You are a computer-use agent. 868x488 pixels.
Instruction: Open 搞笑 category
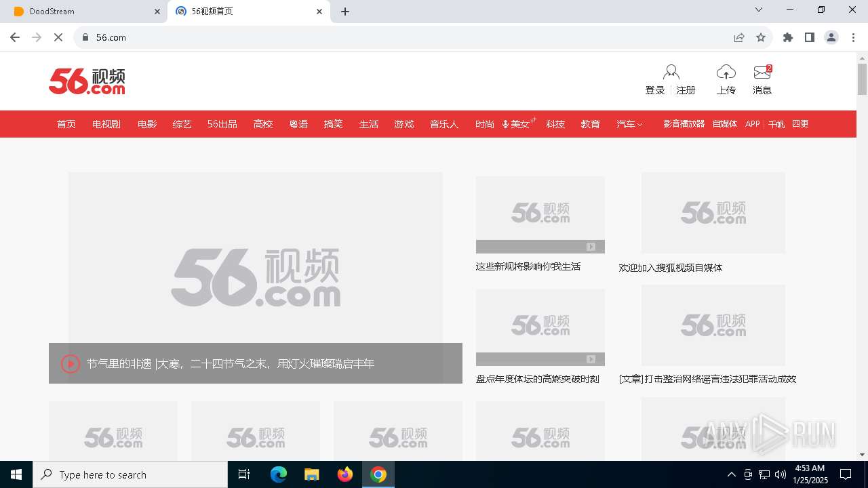click(334, 124)
